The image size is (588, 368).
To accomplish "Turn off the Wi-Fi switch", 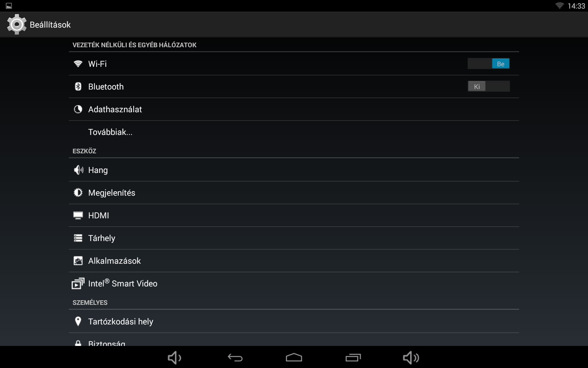I will click(x=488, y=64).
